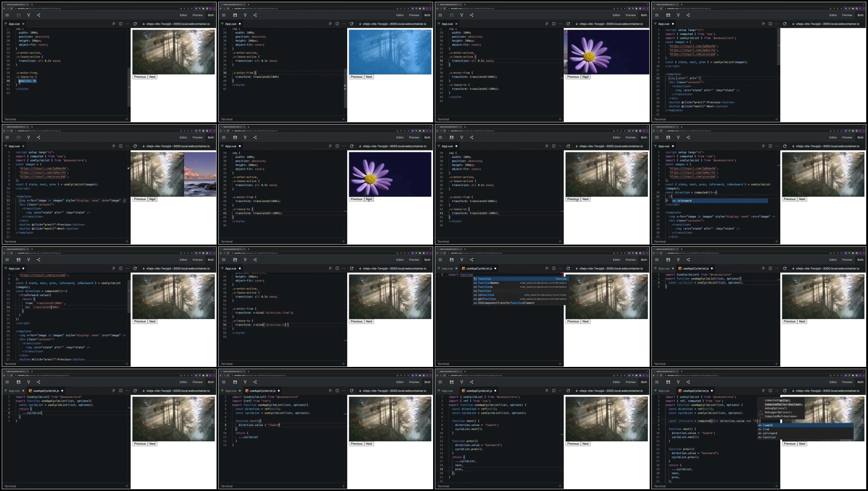This screenshot has width=868, height=491.
Task: Open the three-dot more menu in the 'opacity: 0' frame
Action: [x=127, y=24]
